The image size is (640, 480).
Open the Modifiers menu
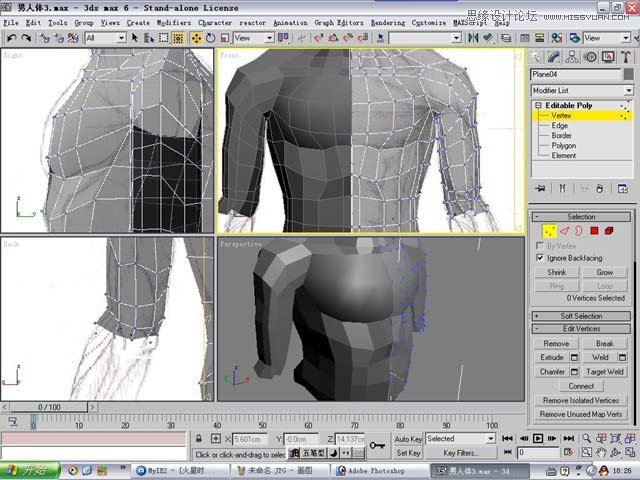[174, 22]
